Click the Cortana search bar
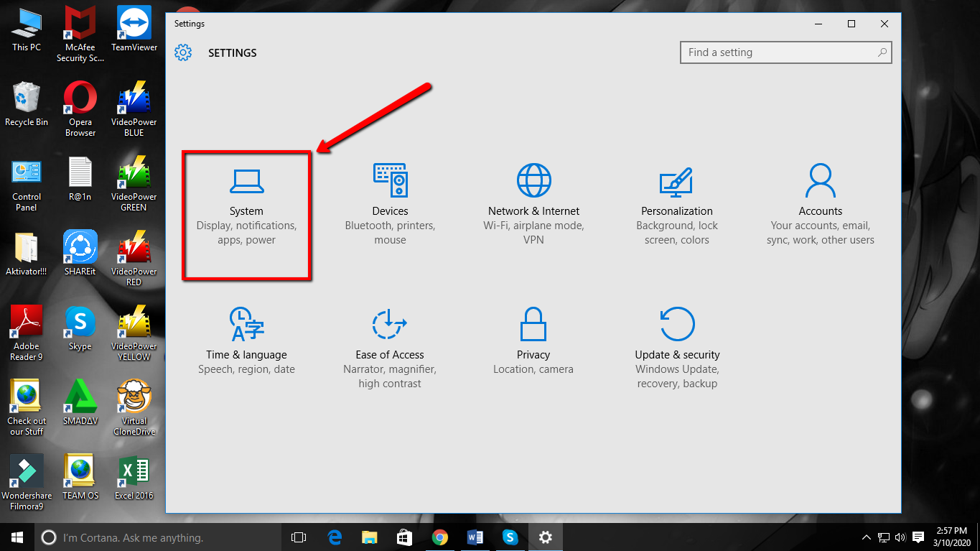This screenshot has width=980, height=551. click(144, 537)
